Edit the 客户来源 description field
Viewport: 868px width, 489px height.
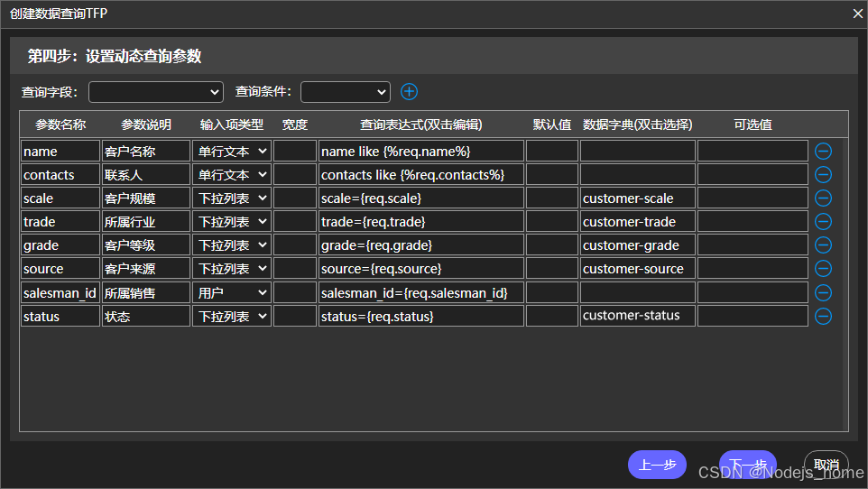pyautogui.click(x=146, y=269)
